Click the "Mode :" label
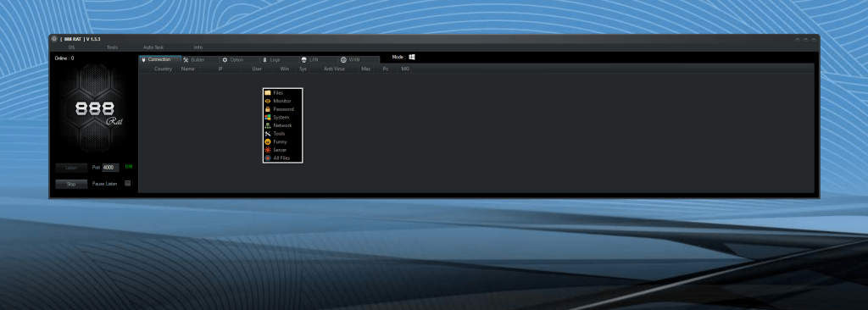The width and height of the screenshot is (868, 310). point(399,57)
